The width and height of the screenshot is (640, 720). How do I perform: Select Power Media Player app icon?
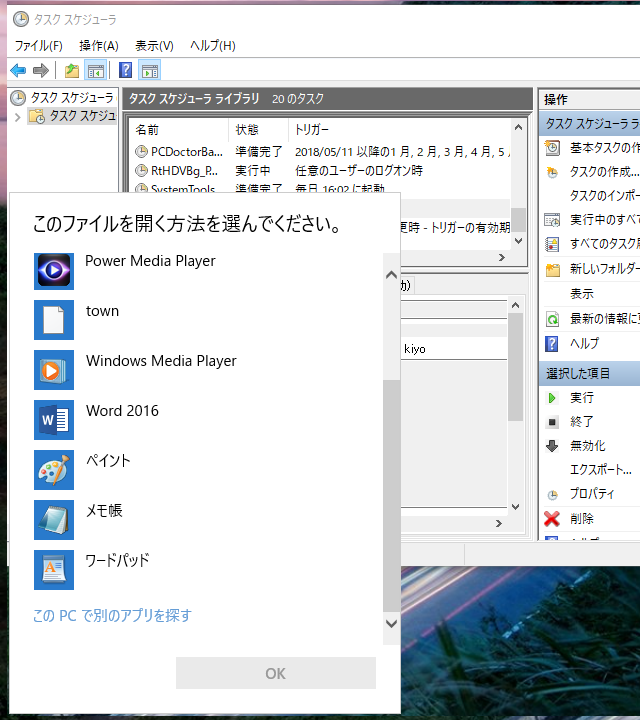(54, 271)
